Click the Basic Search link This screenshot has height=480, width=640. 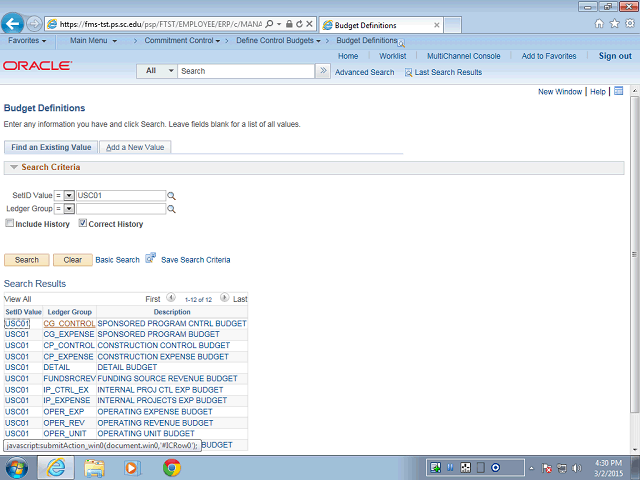[118, 260]
